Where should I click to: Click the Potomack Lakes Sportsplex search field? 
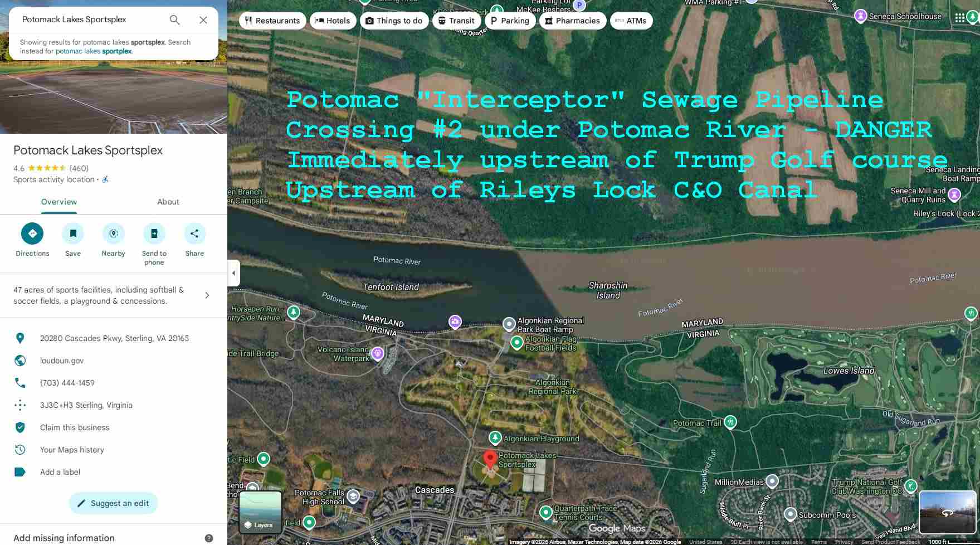coord(89,20)
